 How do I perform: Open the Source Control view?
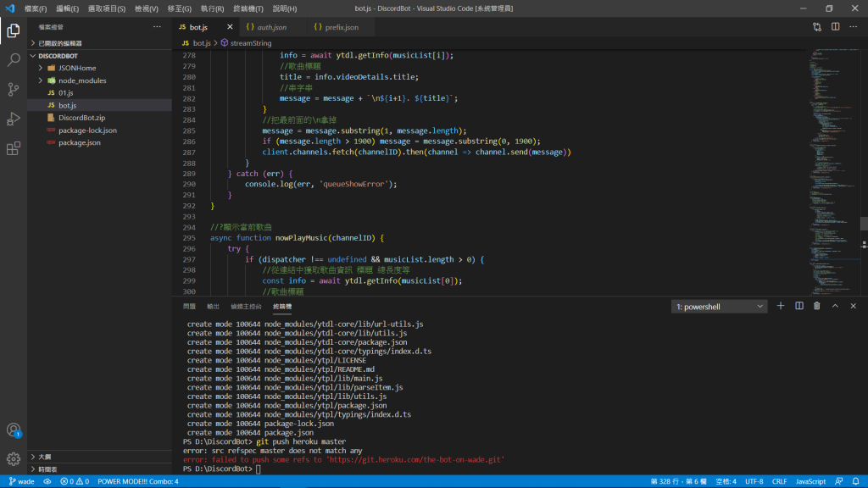(14, 89)
